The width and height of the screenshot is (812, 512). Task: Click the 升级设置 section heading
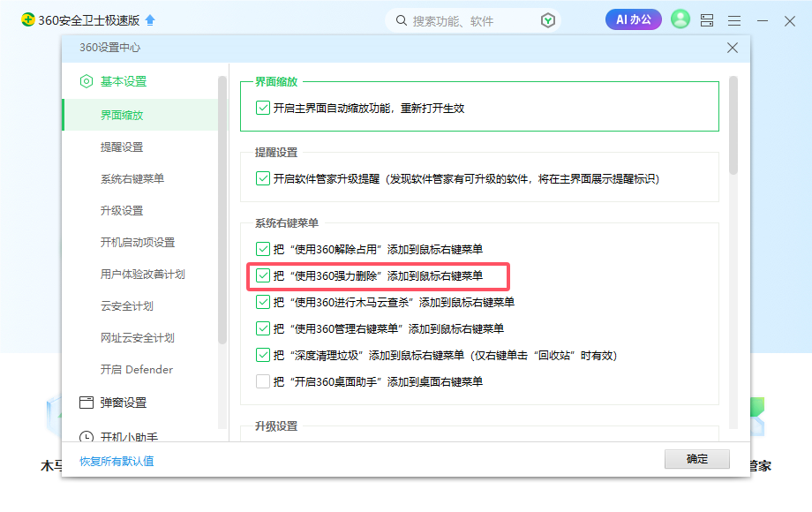coord(276,426)
